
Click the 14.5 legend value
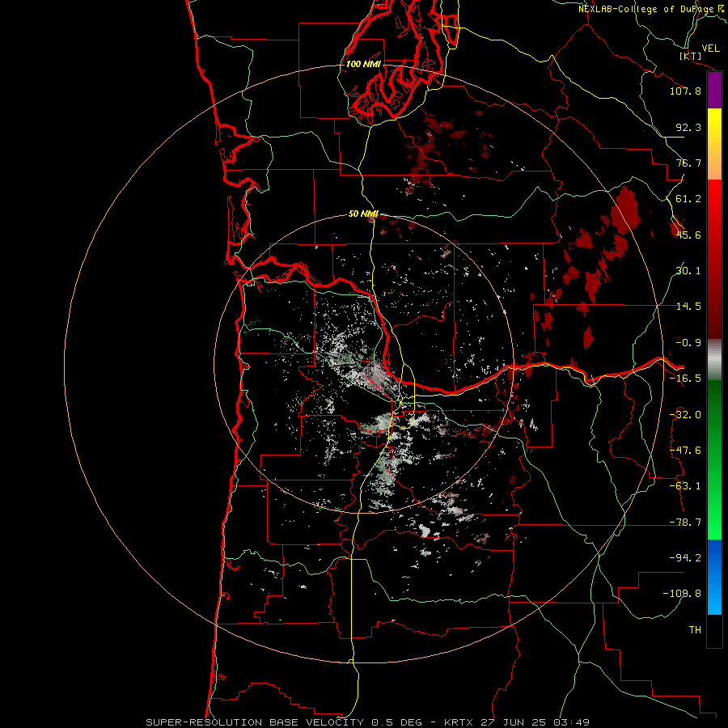point(688,307)
